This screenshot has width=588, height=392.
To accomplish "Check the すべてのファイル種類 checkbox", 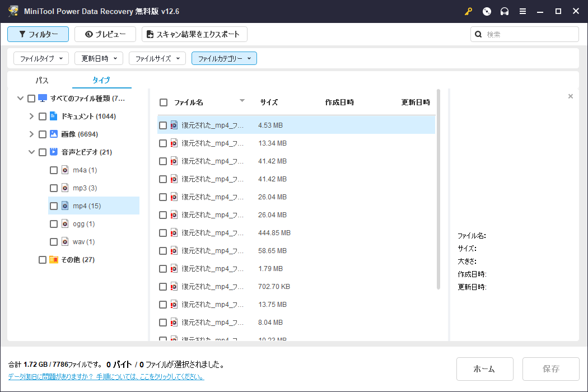I will point(31,99).
